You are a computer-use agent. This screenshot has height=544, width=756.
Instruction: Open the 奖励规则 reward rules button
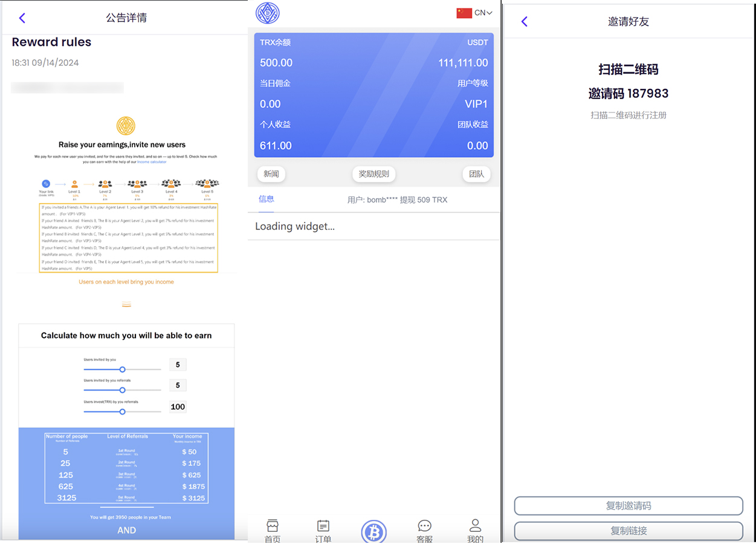374,174
